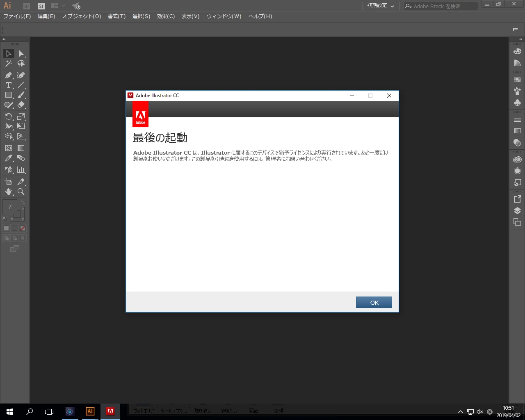Reset default fill and stroke
This screenshot has width=525, height=420.
[x=5, y=219]
